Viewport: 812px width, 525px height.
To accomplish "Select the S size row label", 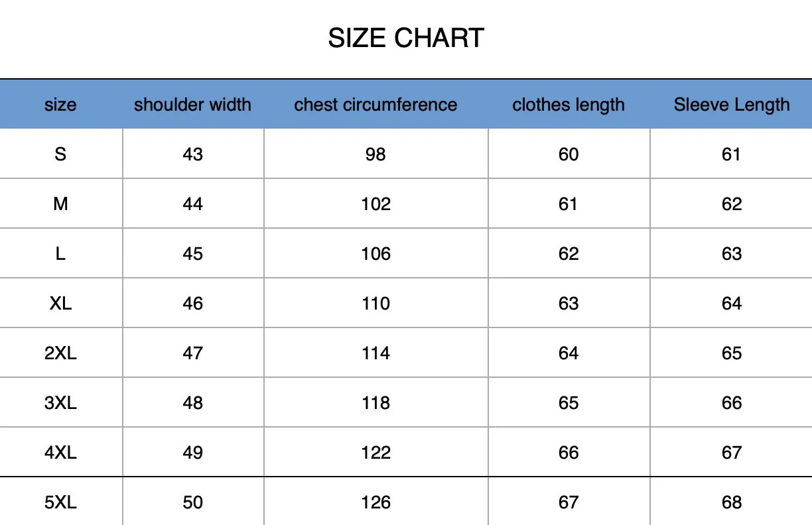I will 60,154.
